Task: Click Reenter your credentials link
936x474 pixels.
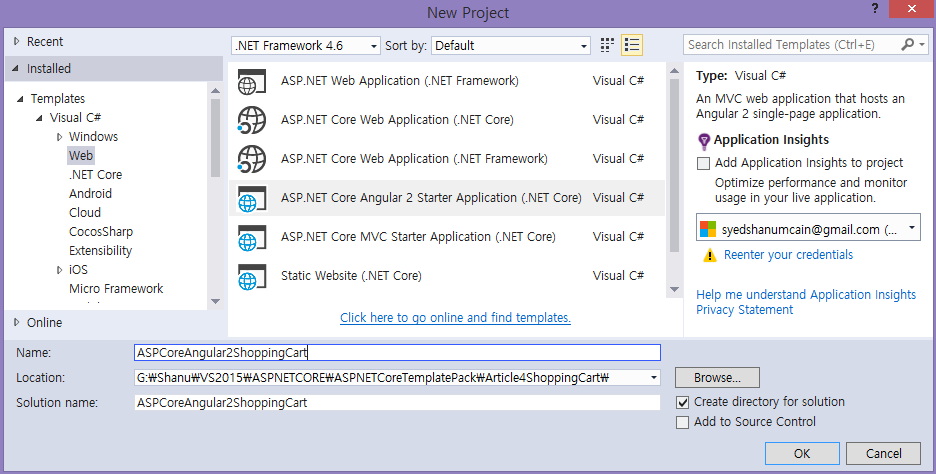Action: [789, 255]
